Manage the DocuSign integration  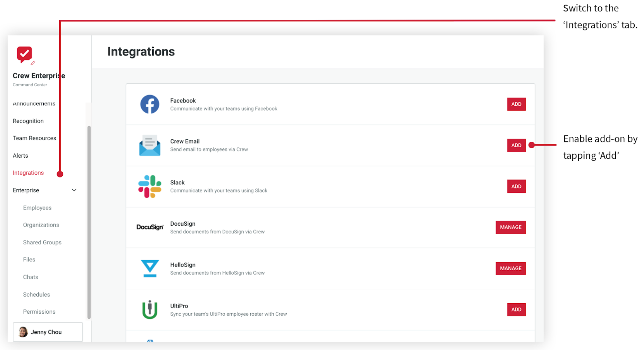tap(510, 227)
